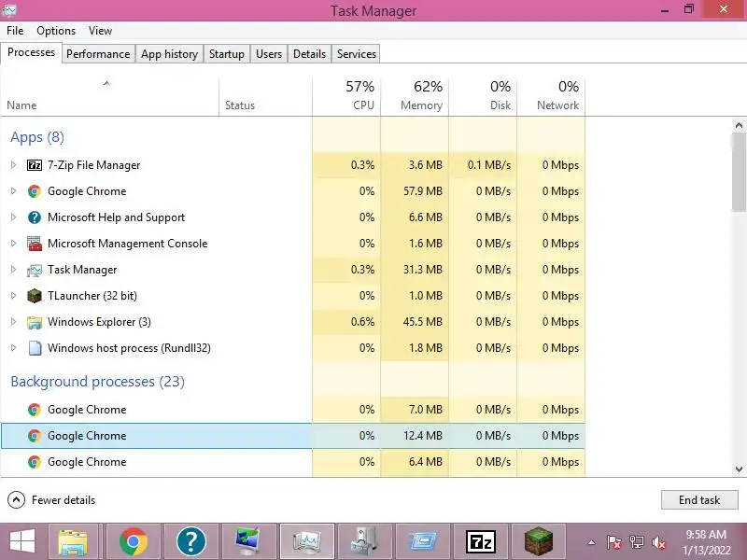This screenshot has height=560, width=747.
Task: Click the taskbar clock showing 9:58 AM
Action: click(x=706, y=542)
